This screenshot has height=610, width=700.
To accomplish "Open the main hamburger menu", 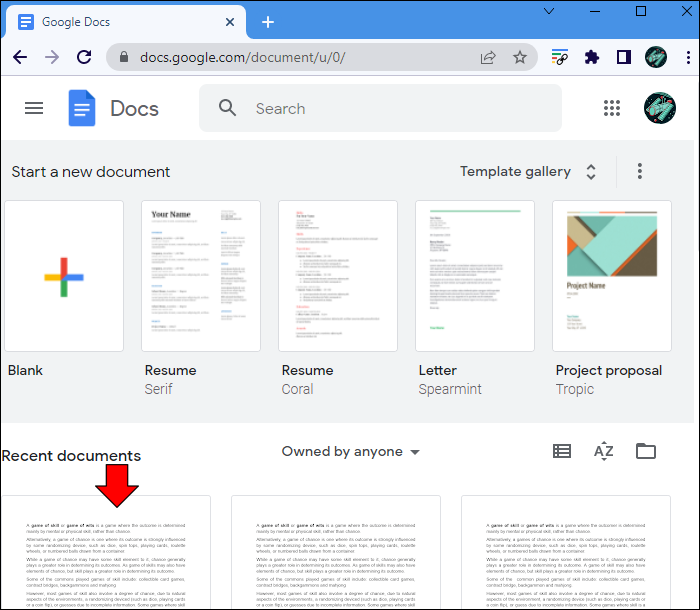I will [x=34, y=108].
